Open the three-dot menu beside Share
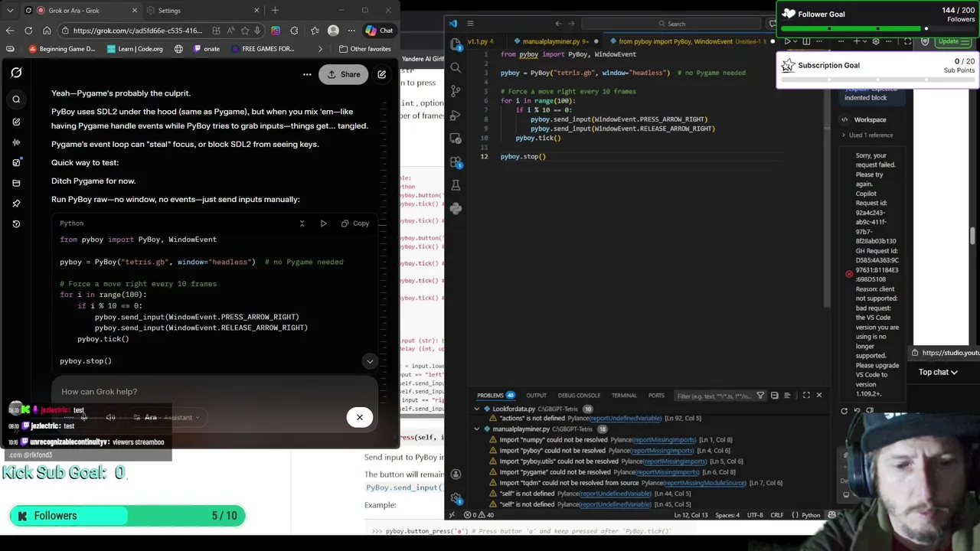 point(307,74)
